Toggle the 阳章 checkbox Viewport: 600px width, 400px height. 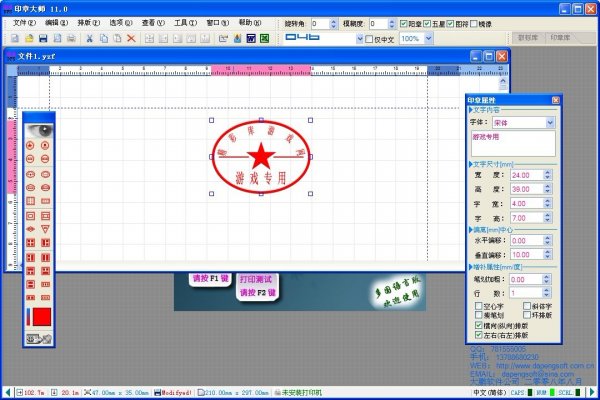pyautogui.click(x=403, y=24)
